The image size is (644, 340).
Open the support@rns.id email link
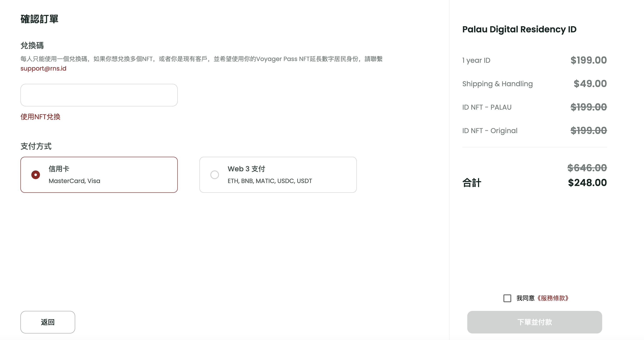click(43, 68)
